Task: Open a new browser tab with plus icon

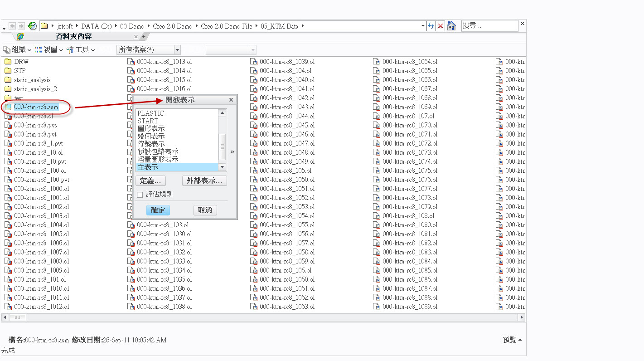Action: [144, 37]
